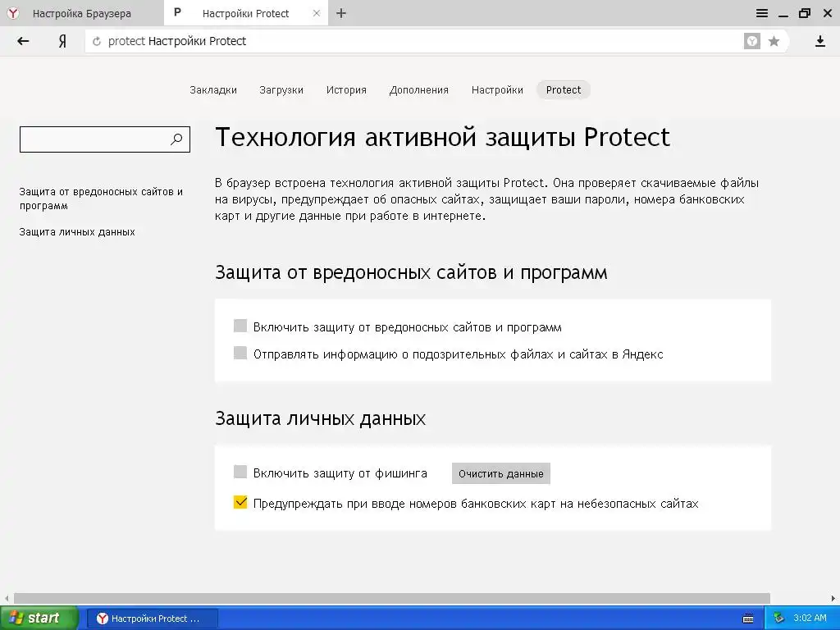
Task: Click the Protect shield icon in address bar
Action: coord(752,41)
